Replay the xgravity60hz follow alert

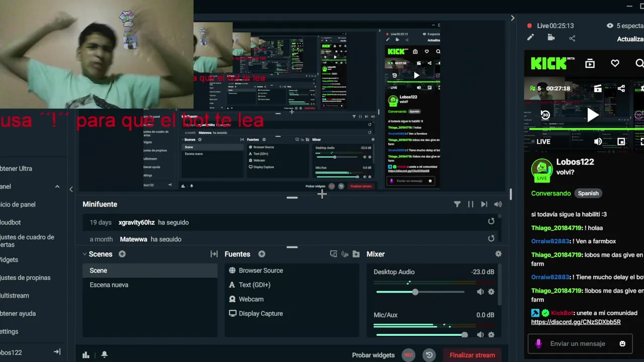[x=491, y=221]
